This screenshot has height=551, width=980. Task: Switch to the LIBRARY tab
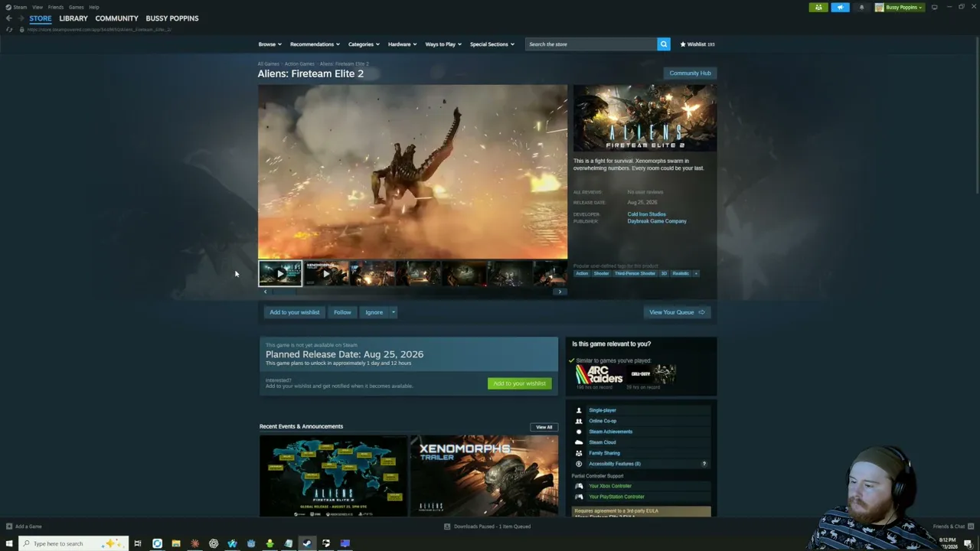[x=73, y=18]
